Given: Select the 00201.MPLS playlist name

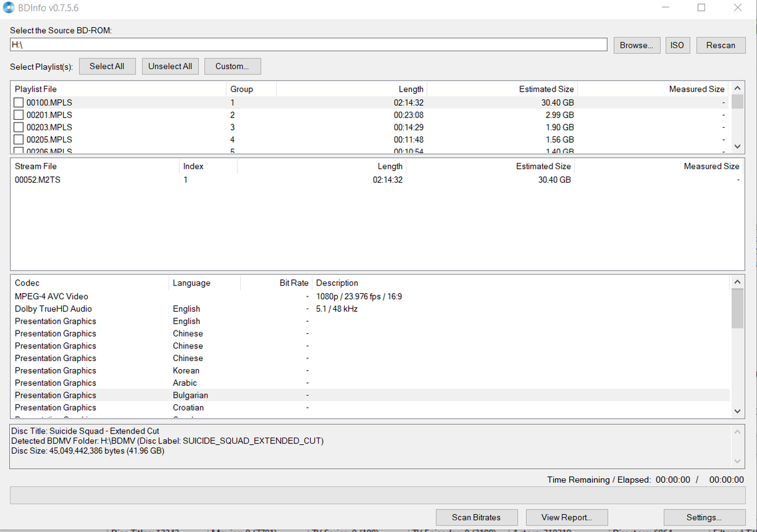Looking at the screenshot, I should [x=49, y=115].
